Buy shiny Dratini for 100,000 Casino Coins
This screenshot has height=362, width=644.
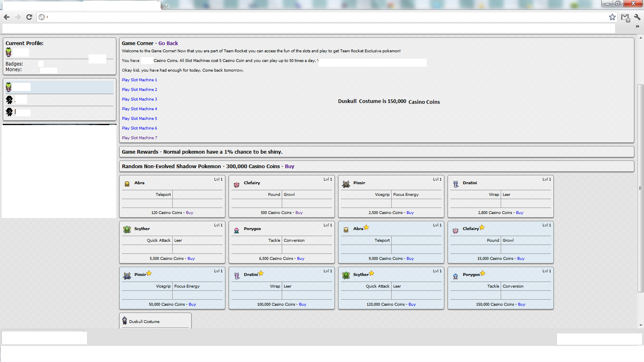(x=303, y=304)
